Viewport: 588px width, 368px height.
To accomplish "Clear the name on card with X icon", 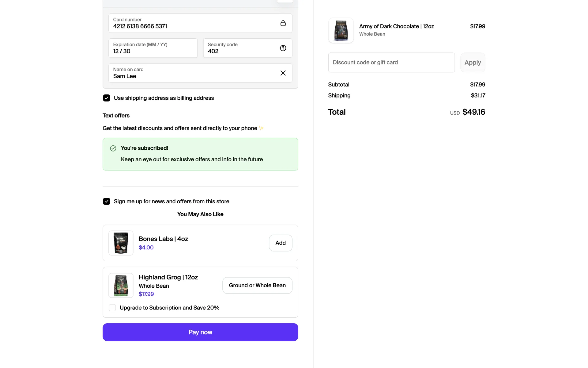I will pyautogui.click(x=283, y=73).
